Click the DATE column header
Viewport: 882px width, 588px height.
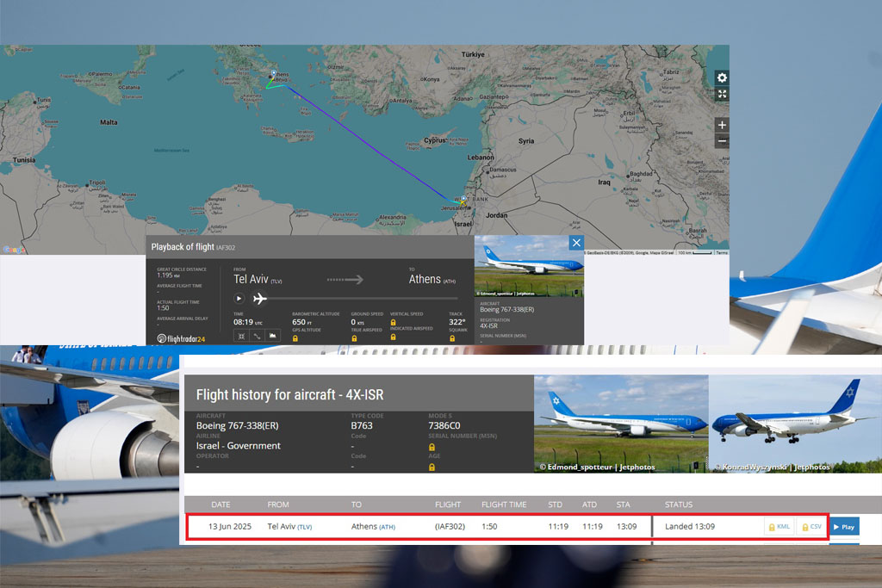[220, 504]
